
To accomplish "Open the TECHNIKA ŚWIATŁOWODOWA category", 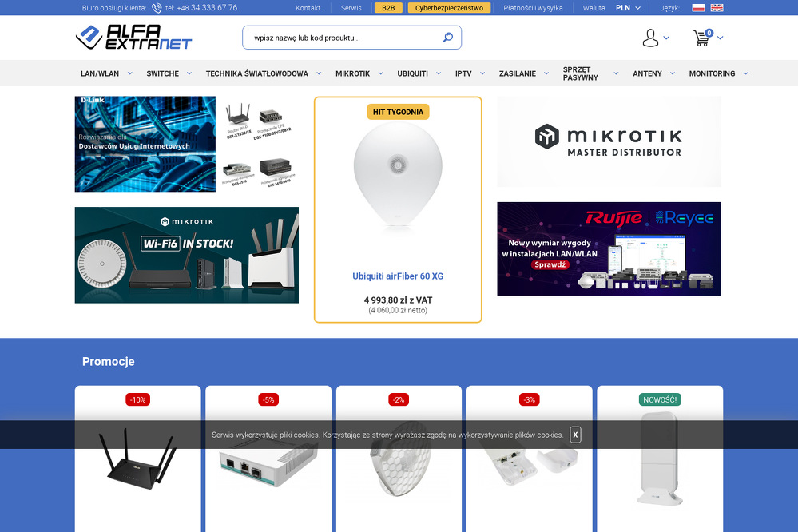I will click(x=257, y=73).
